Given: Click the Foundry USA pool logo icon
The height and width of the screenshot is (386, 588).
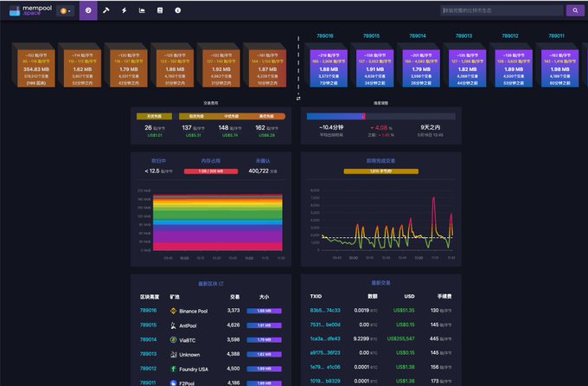Looking at the screenshot, I should point(173,369).
